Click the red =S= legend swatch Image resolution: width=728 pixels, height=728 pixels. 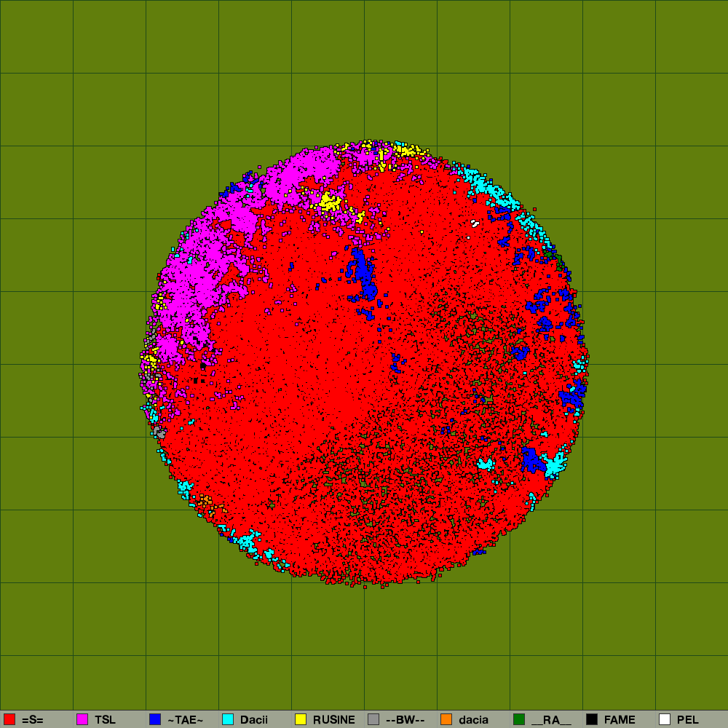click(9, 719)
